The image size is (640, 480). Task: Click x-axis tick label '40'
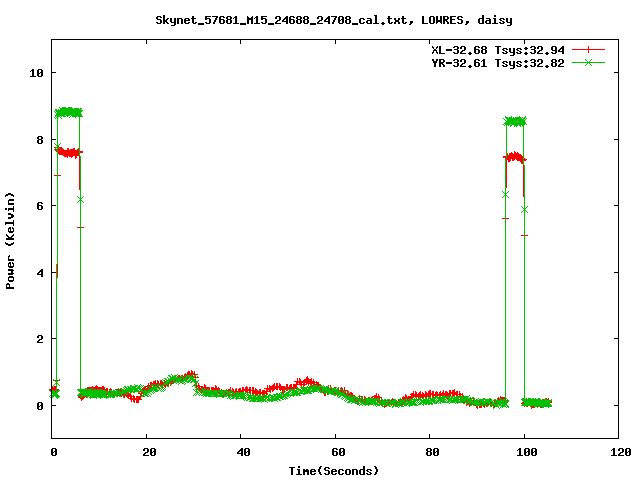pyautogui.click(x=243, y=452)
